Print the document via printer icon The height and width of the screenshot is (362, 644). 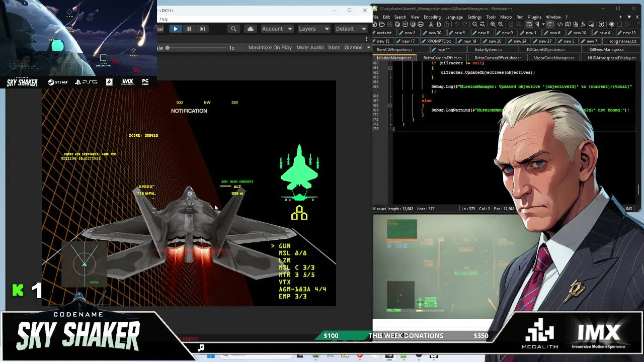[x=420, y=24]
